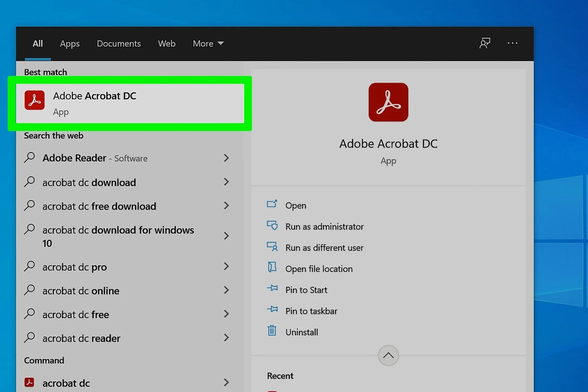588x392 pixels.
Task: Click the Open action icon
Action: 272,204
